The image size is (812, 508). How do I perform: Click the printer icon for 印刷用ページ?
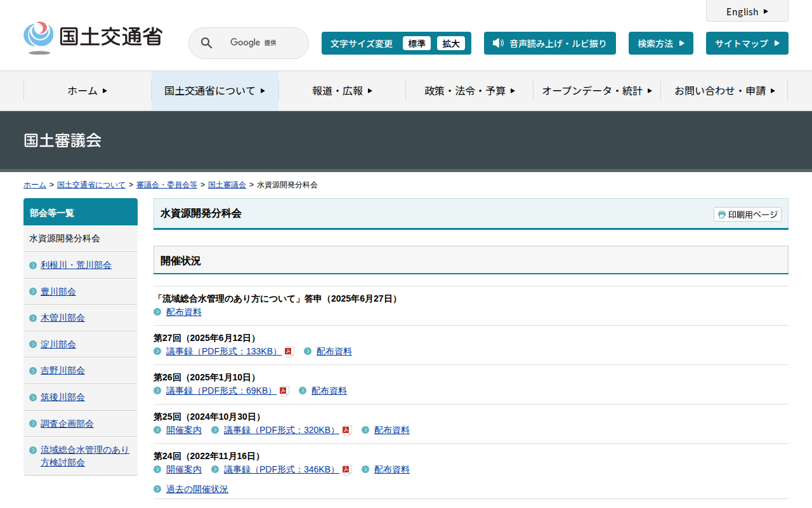[x=721, y=215]
